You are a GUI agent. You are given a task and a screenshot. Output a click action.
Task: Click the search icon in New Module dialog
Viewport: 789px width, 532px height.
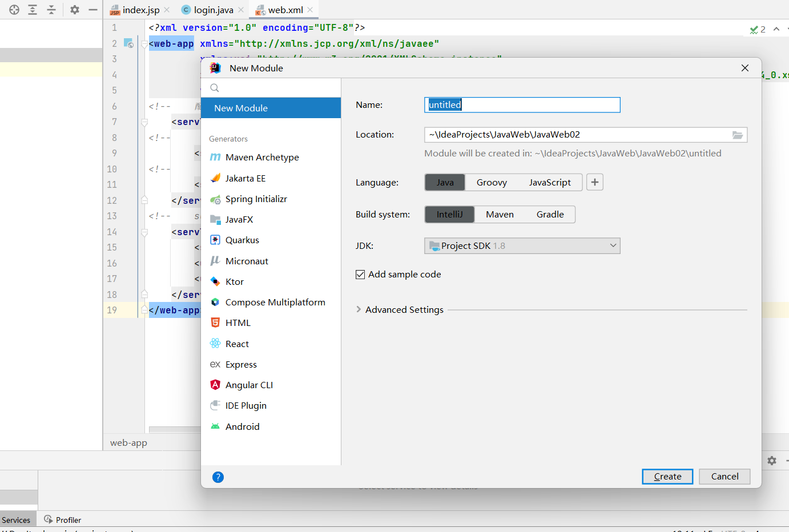tap(215, 88)
